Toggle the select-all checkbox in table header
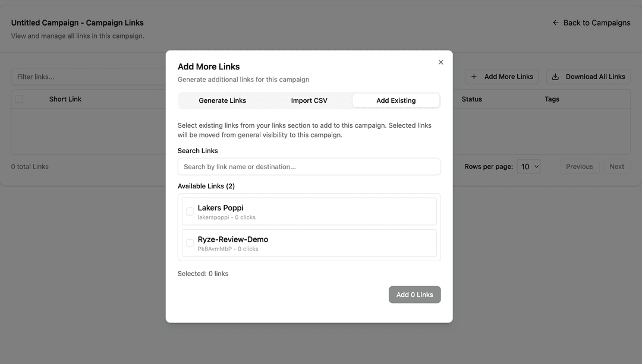 coord(19,99)
